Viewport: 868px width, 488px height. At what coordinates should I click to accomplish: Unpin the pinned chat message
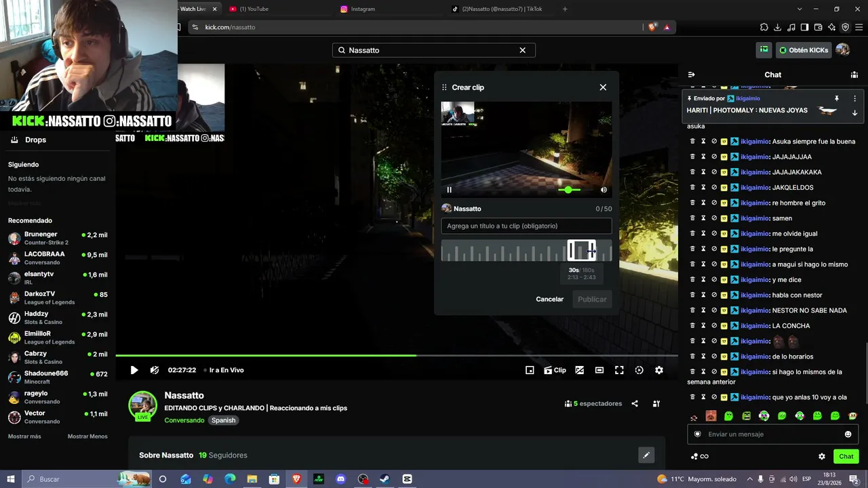(837, 98)
